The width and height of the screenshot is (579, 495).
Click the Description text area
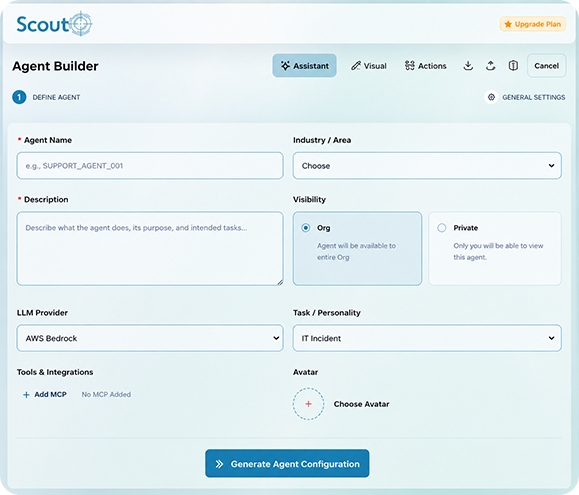[150, 248]
